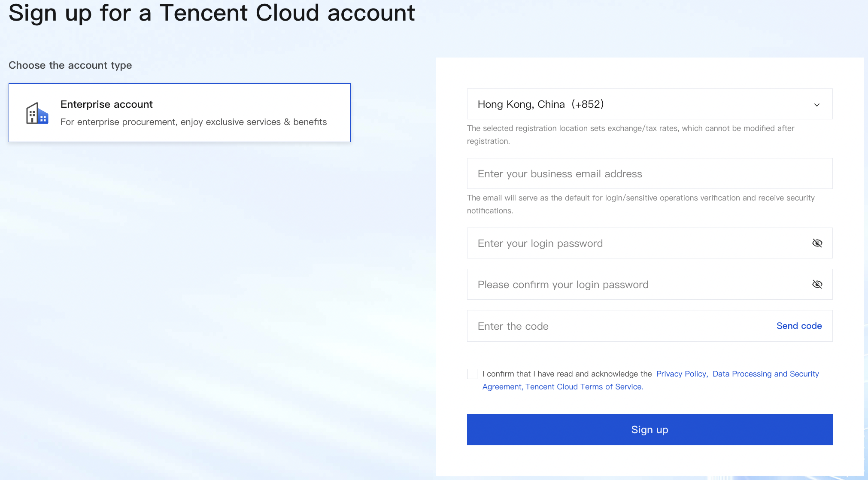
Task: Focus the business email address field
Action: (x=649, y=173)
